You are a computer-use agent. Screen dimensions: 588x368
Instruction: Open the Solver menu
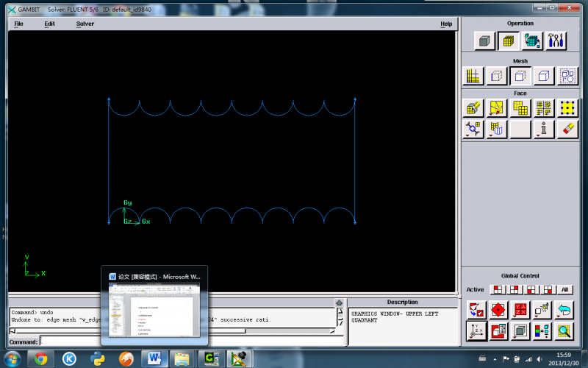[x=85, y=24]
